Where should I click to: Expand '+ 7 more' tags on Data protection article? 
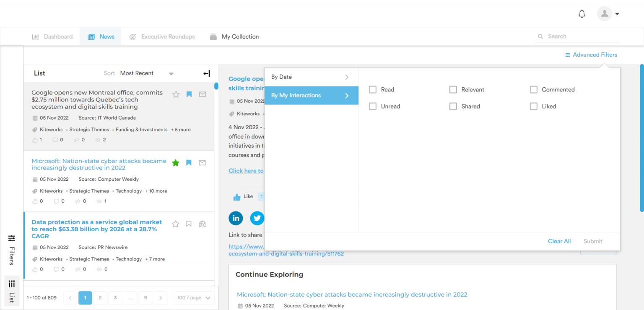tap(155, 259)
